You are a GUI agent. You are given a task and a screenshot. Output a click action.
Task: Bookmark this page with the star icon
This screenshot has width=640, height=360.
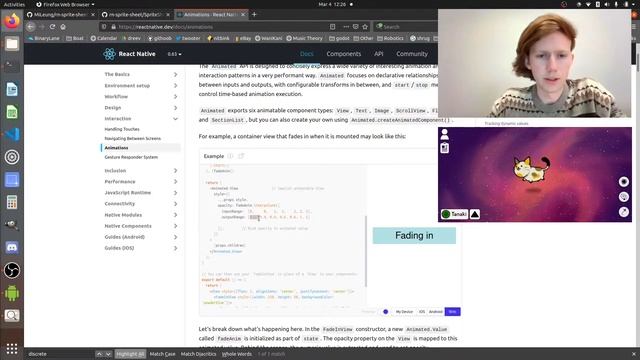click(365, 27)
